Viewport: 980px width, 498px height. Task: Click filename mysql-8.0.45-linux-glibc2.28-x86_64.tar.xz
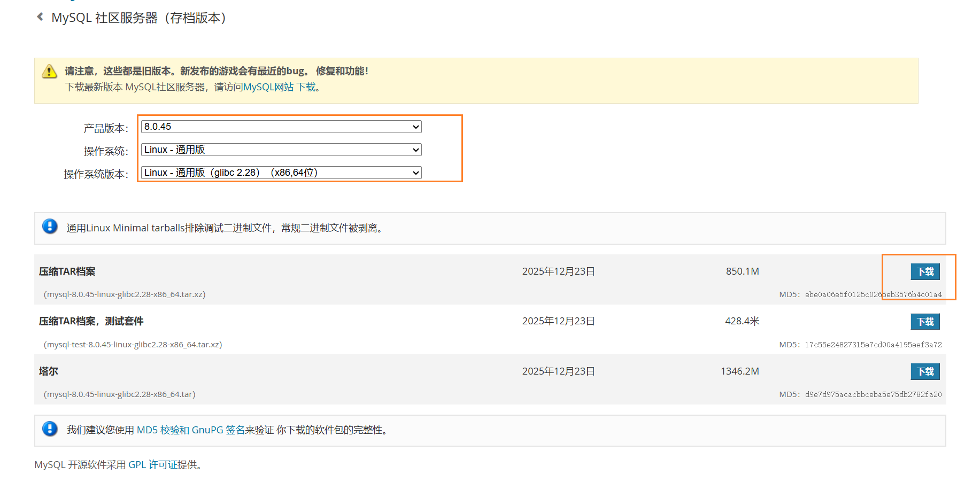click(x=125, y=294)
